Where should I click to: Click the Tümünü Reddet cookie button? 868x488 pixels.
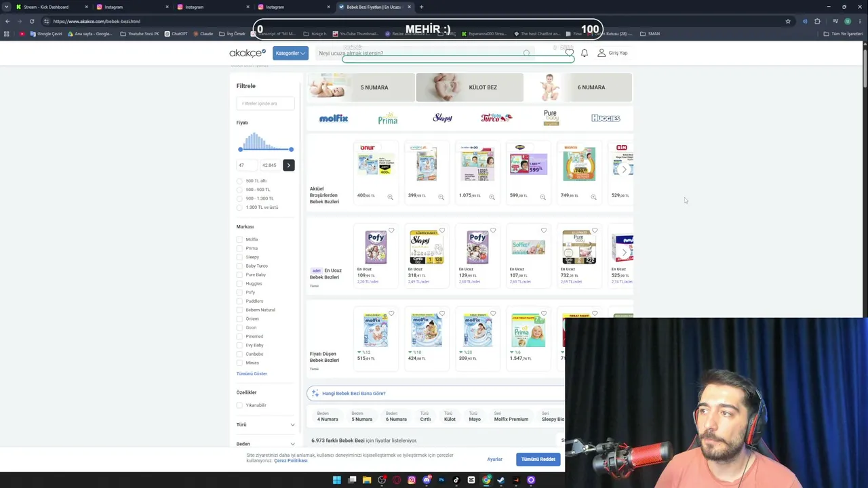coord(538,460)
